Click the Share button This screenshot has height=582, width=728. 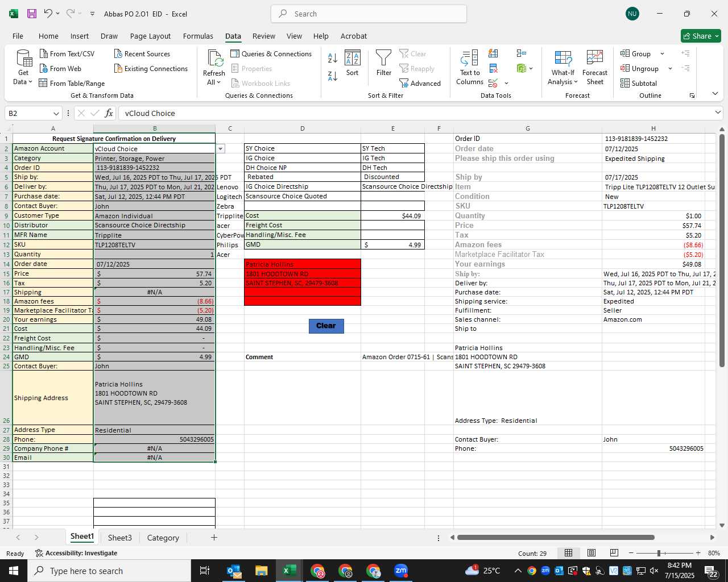(701, 36)
